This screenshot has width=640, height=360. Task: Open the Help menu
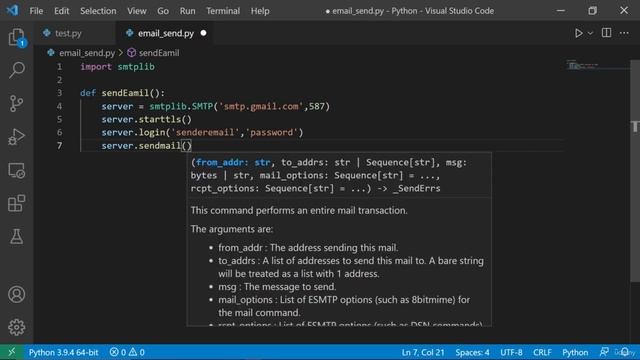tap(260, 11)
